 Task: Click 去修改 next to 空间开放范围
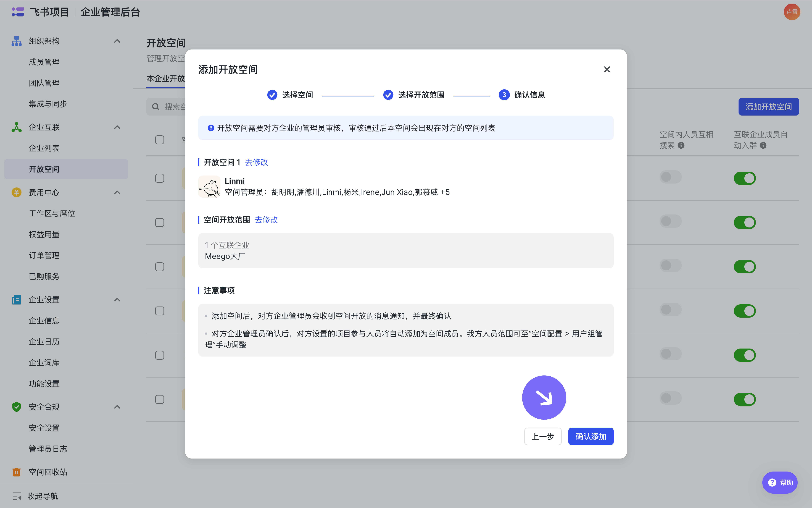266,220
